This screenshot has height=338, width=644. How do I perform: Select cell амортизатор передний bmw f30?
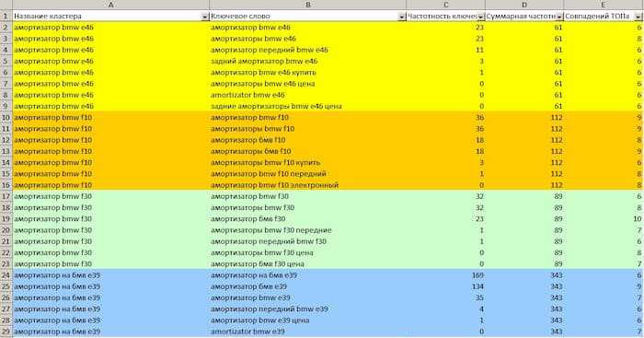307,242
